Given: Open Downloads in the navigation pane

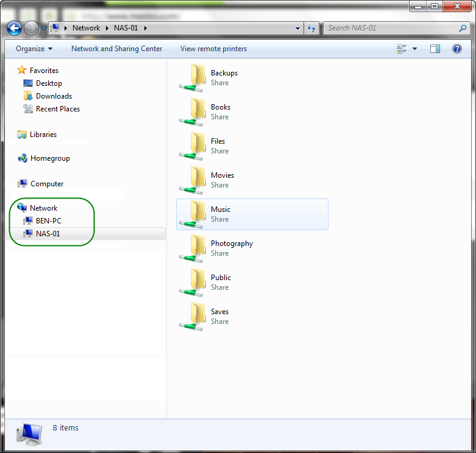Looking at the screenshot, I should coord(54,96).
